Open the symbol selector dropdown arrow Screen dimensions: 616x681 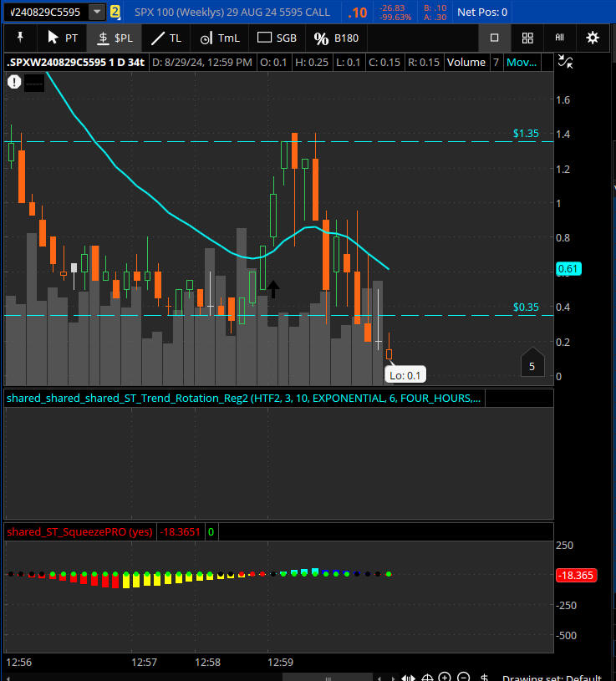97,12
